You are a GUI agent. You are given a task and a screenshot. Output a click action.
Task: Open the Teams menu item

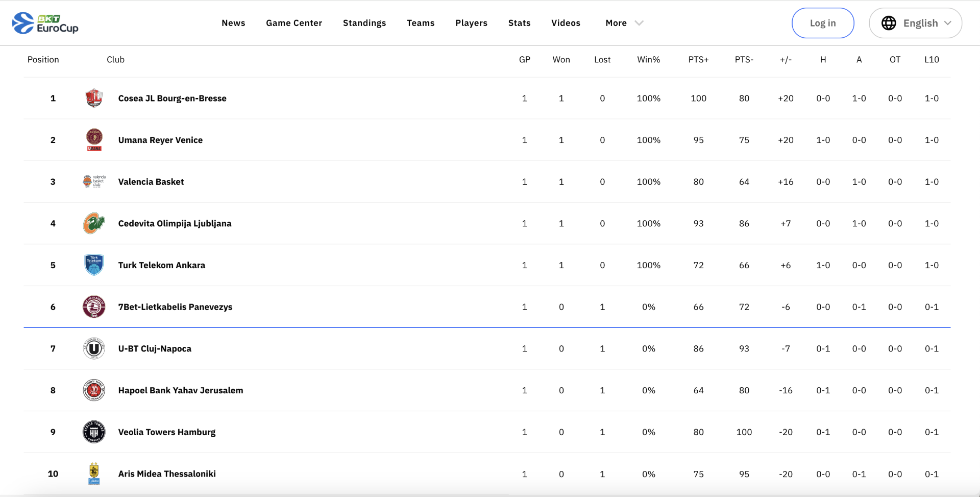tap(421, 23)
